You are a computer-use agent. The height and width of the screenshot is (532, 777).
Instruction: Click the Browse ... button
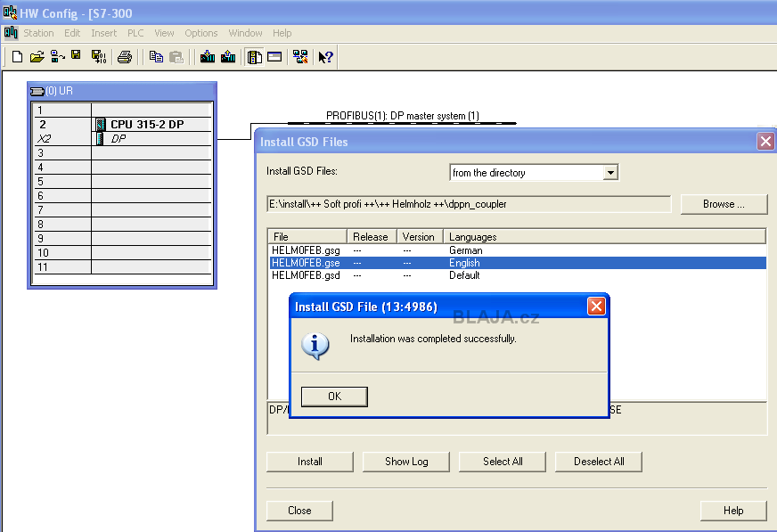(724, 204)
